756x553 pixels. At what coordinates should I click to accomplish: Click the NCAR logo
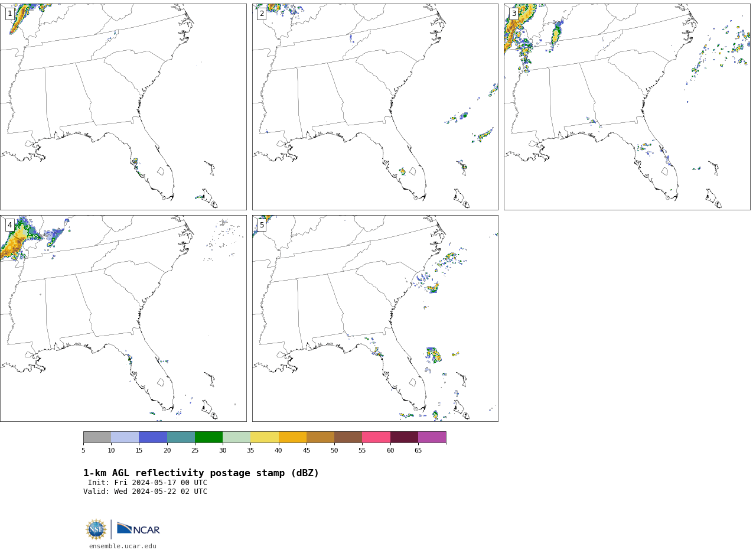(138, 529)
